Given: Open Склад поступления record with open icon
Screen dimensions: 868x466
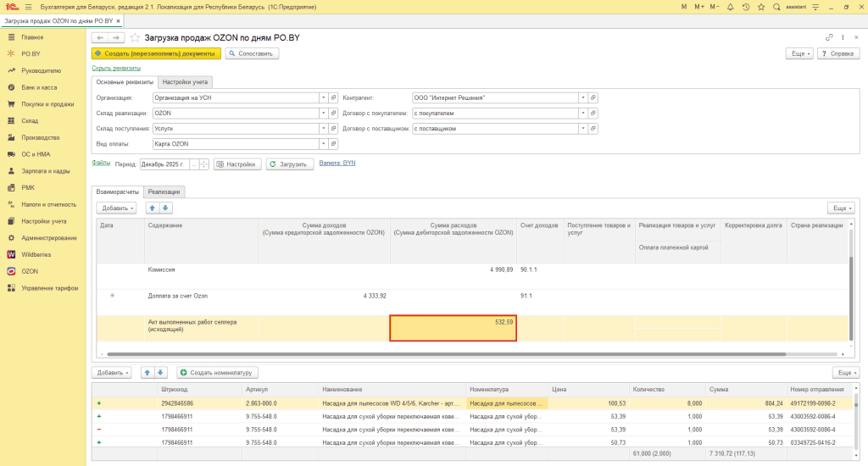Looking at the screenshot, I should point(333,129).
